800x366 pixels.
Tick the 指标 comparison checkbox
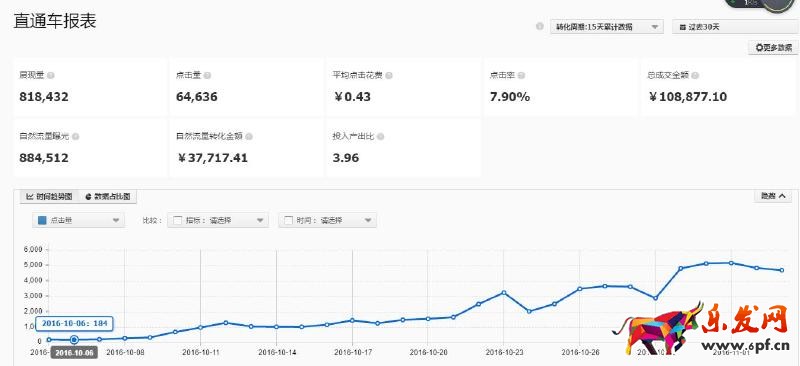point(178,221)
